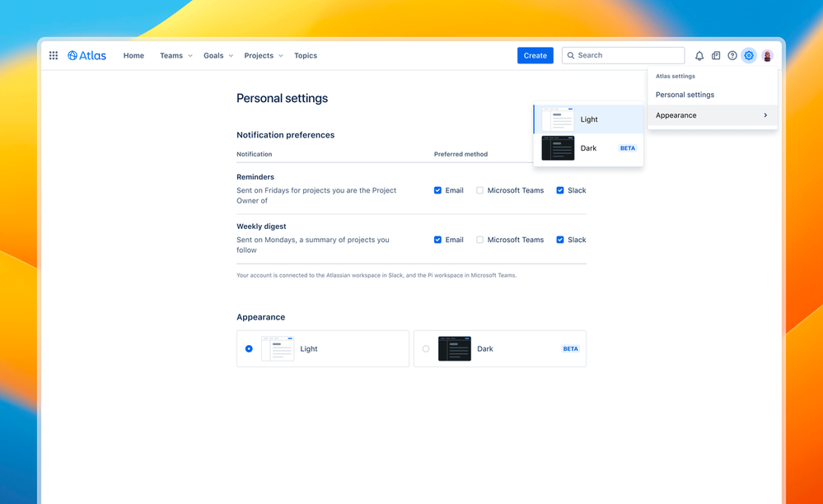Click the Preferred method column header
This screenshot has height=504, width=823.
[461, 154]
